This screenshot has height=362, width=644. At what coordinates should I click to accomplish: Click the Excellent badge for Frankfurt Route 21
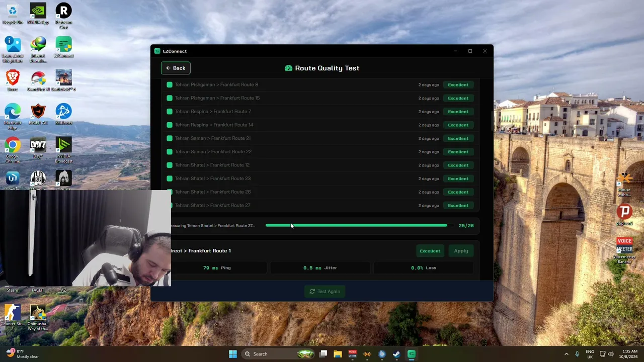[458, 138]
